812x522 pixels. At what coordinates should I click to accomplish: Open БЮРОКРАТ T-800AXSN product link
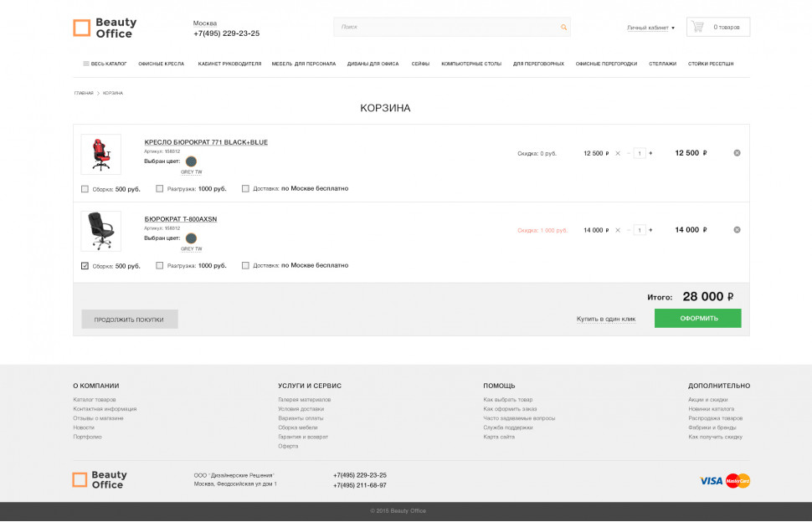(181, 219)
